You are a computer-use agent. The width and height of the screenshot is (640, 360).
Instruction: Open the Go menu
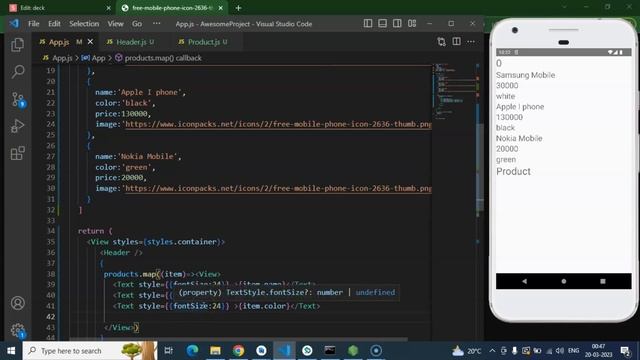pyautogui.click(x=137, y=24)
